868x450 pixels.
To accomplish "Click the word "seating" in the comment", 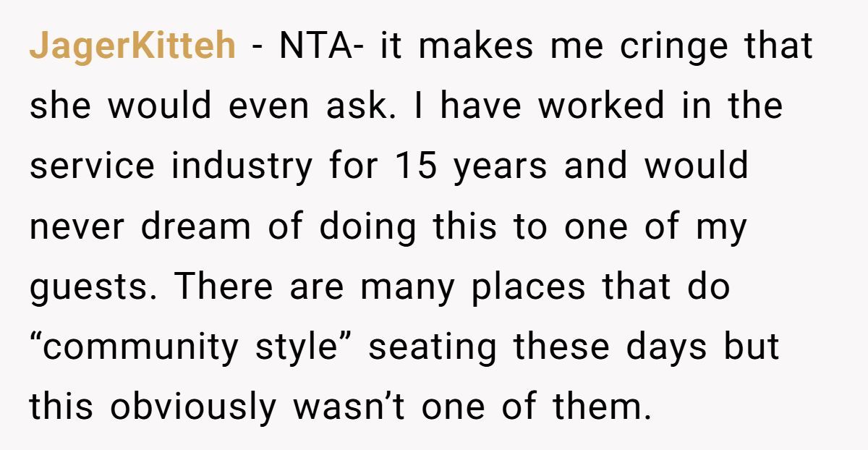I will pos(433,348).
